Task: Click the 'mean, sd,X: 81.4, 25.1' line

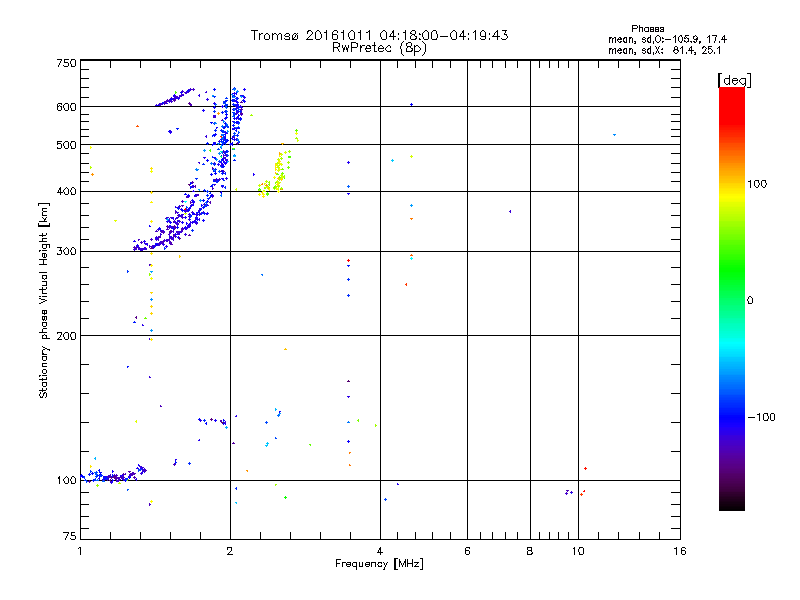Action: 664,51
